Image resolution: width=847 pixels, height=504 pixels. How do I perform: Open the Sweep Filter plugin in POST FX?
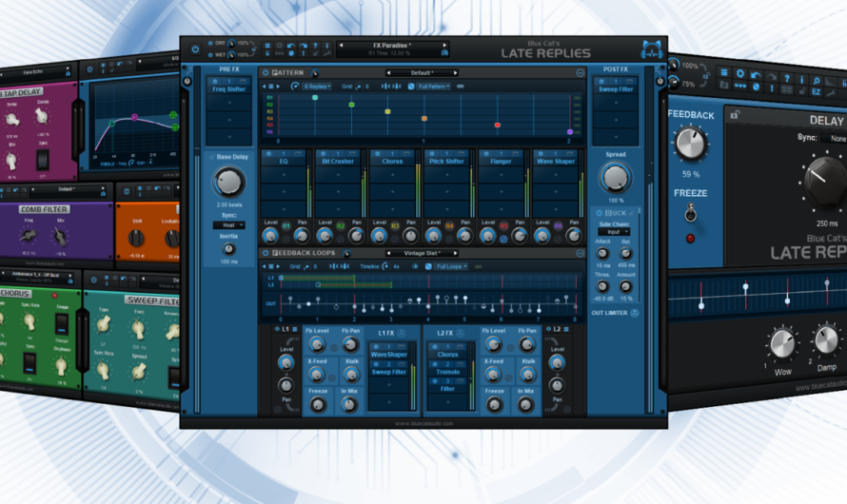(615, 89)
